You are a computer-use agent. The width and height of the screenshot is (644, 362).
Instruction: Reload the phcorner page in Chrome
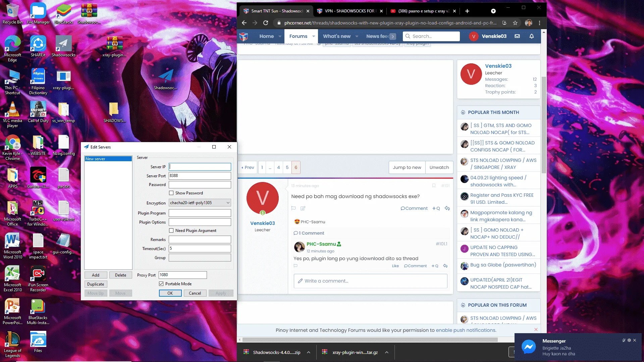[x=266, y=23]
